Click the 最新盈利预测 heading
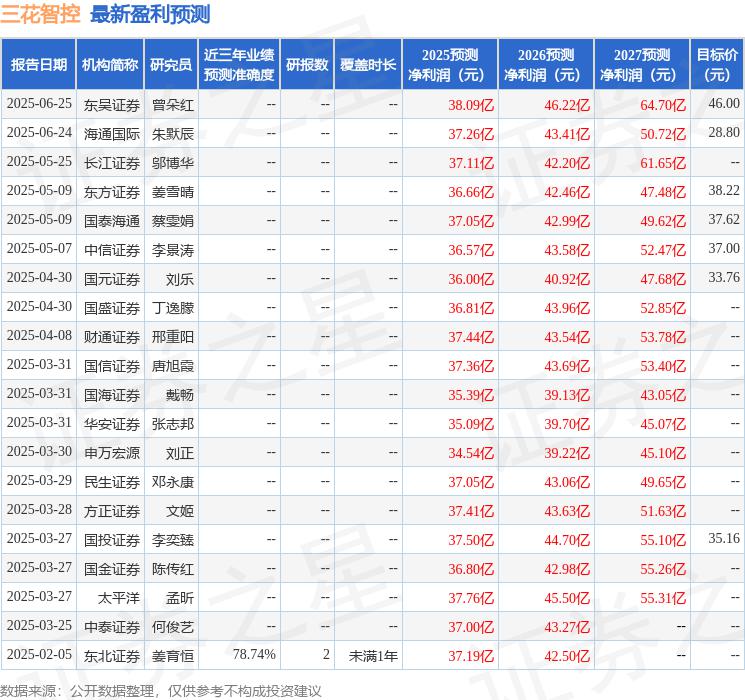Screen dimensions: 745x700 pos(150,14)
